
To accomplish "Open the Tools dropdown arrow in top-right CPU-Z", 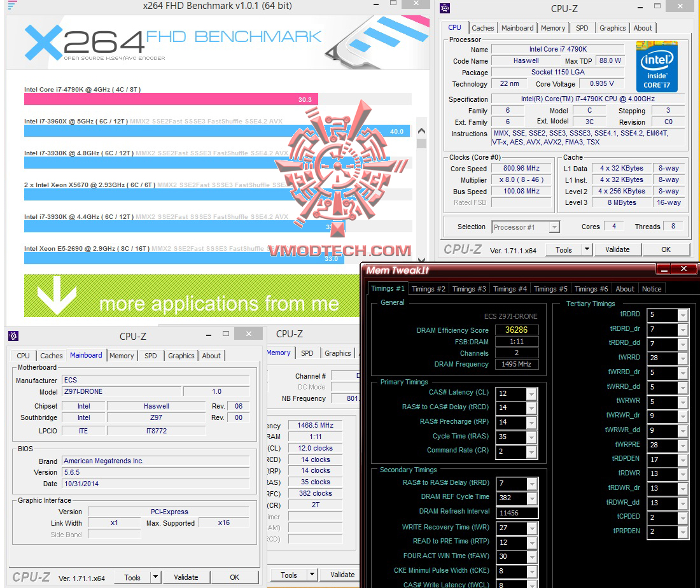I will [x=587, y=250].
